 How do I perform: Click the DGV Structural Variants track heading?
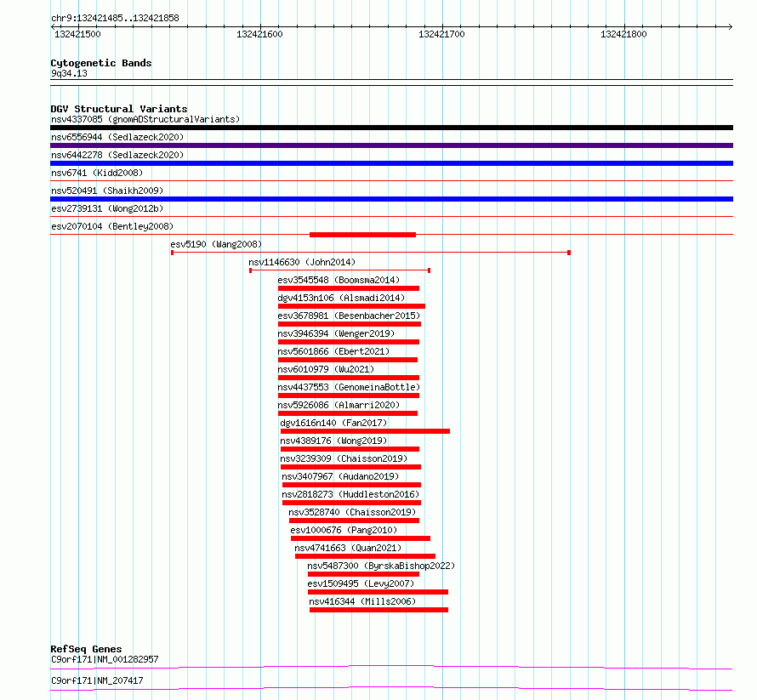tap(119, 109)
